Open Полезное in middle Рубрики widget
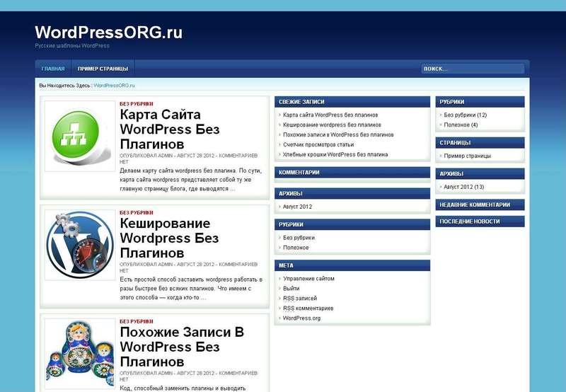566x392 pixels. (x=296, y=248)
